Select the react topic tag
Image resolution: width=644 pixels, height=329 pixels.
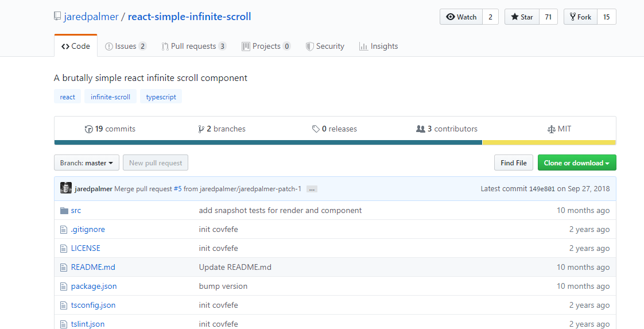[67, 97]
